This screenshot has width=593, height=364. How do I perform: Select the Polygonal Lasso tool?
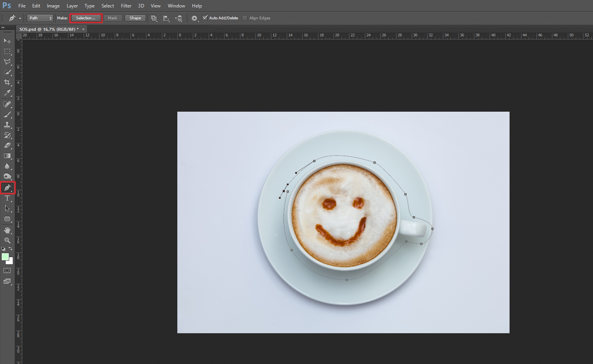[7, 62]
